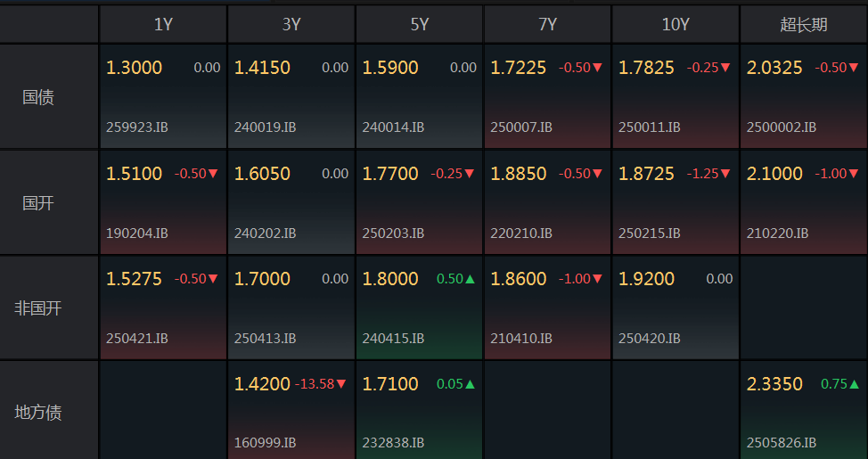Click the green up arrow beside 0.75
868x459 pixels.
pos(854,384)
